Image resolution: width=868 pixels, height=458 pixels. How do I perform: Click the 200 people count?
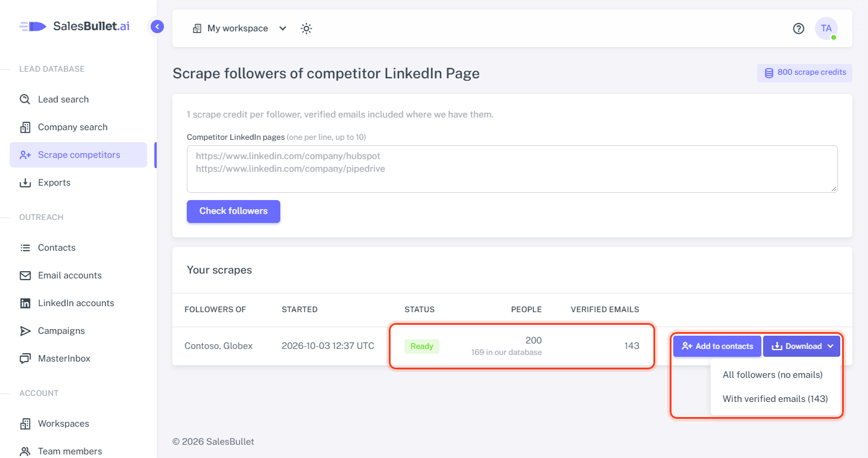[x=533, y=340]
